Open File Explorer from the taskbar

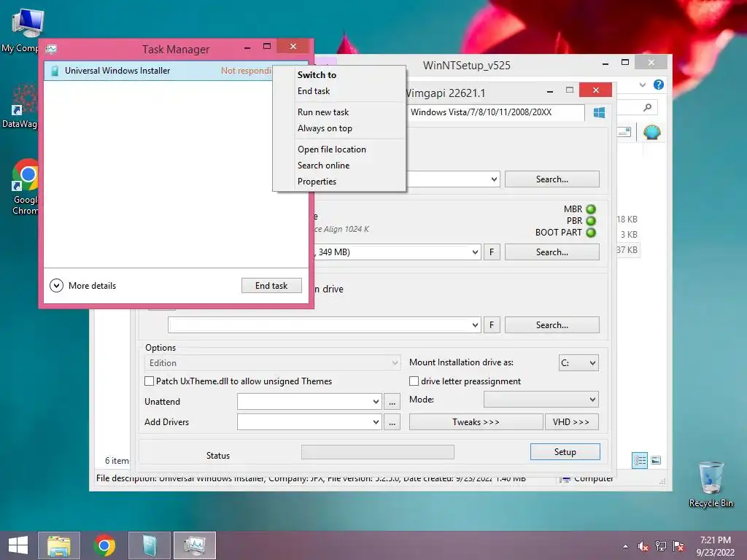[59, 545]
